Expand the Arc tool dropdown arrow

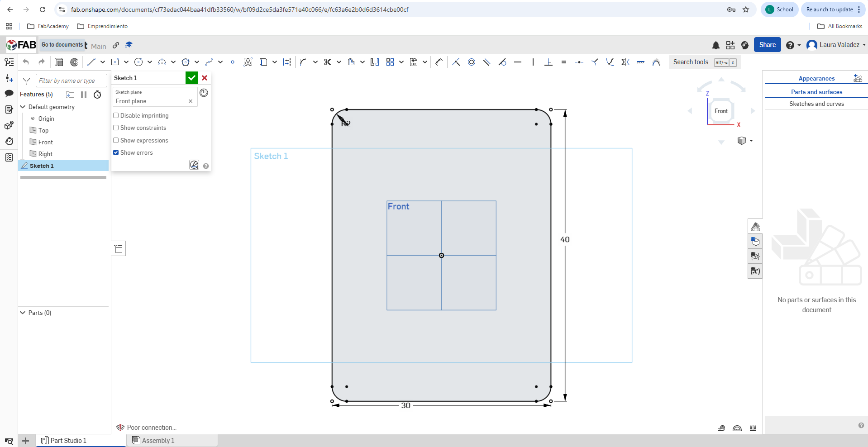point(173,62)
